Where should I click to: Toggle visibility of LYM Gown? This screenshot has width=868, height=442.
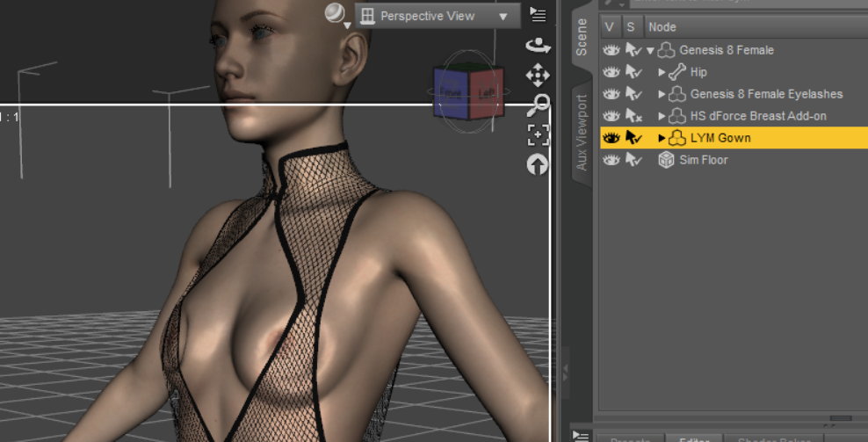click(611, 138)
